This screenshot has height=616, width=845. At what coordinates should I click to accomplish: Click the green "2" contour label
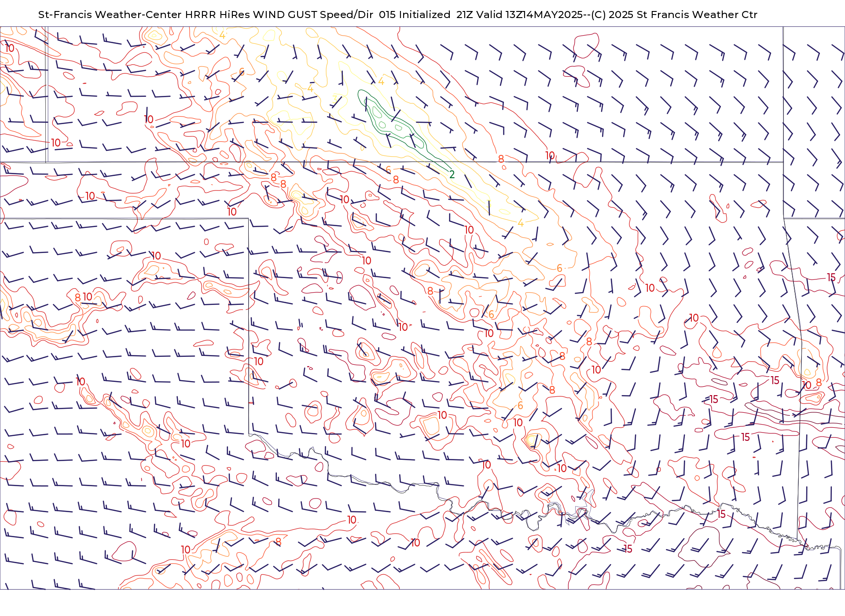452,175
